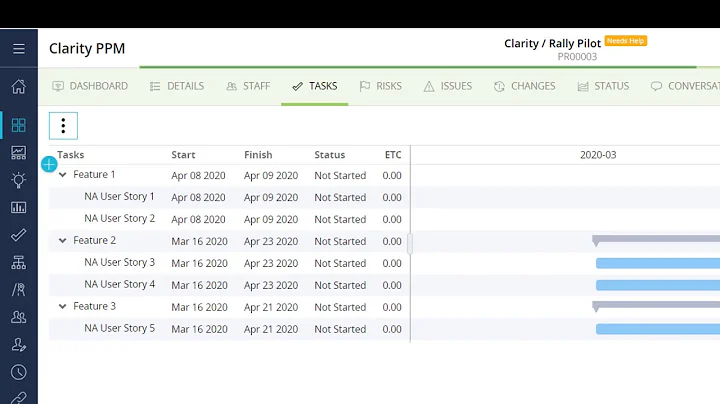The width and height of the screenshot is (720, 404).
Task: Open the chart monitor sidebar icon
Action: point(19,152)
